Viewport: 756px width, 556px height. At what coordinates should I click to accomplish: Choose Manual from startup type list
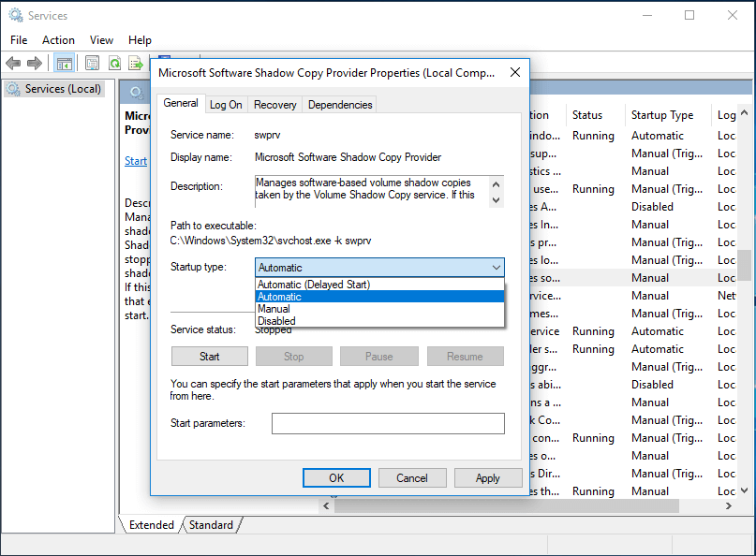tap(379, 309)
